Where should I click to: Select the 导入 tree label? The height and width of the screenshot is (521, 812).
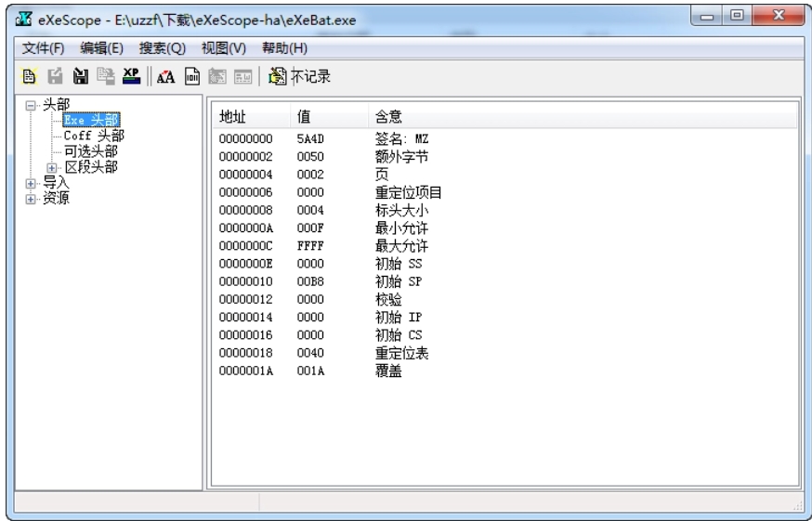56,182
